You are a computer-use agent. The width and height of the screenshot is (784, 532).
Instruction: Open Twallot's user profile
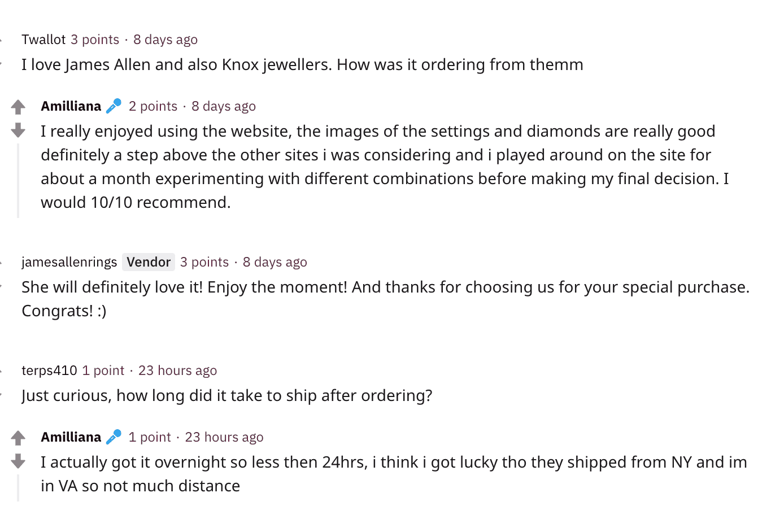coord(43,40)
